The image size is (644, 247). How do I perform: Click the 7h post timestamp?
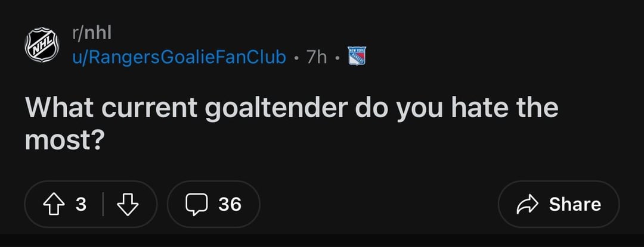316,57
